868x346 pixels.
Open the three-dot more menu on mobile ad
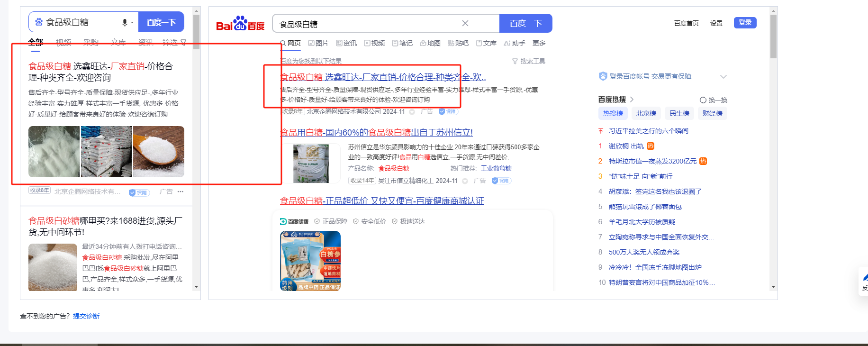pyautogui.click(x=181, y=192)
